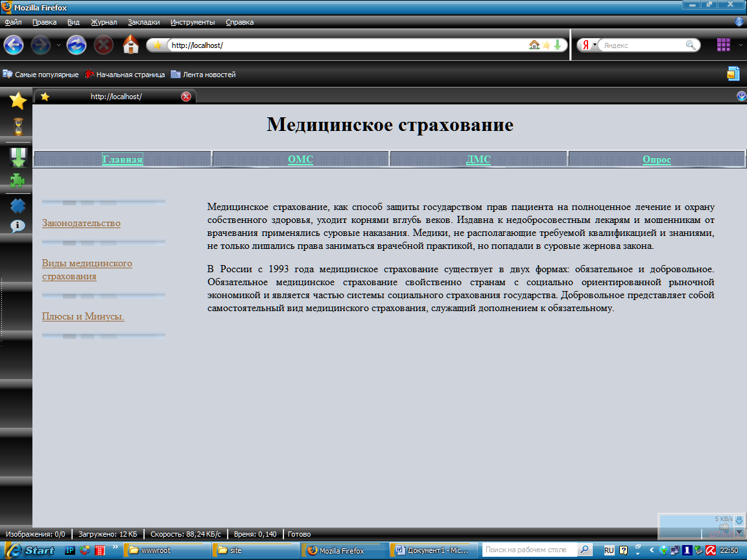Open History via the hourglass sidebar icon
The image size is (747, 560).
(18, 126)
